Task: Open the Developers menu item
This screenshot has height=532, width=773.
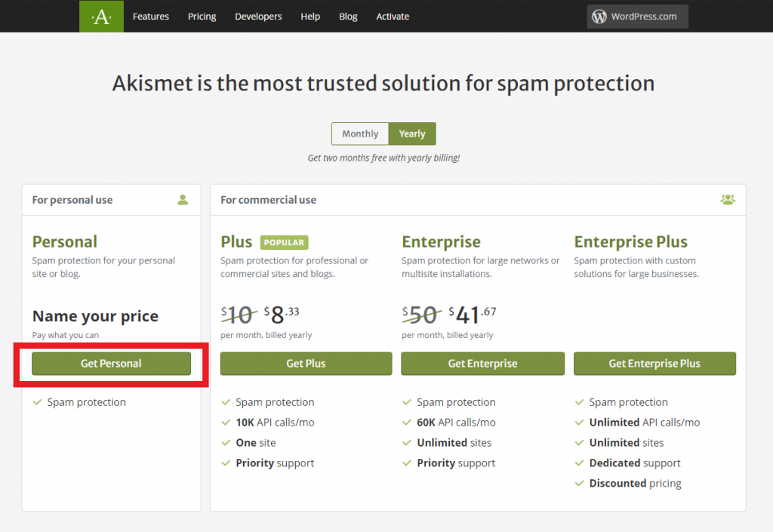Action: tap(258, 17)
